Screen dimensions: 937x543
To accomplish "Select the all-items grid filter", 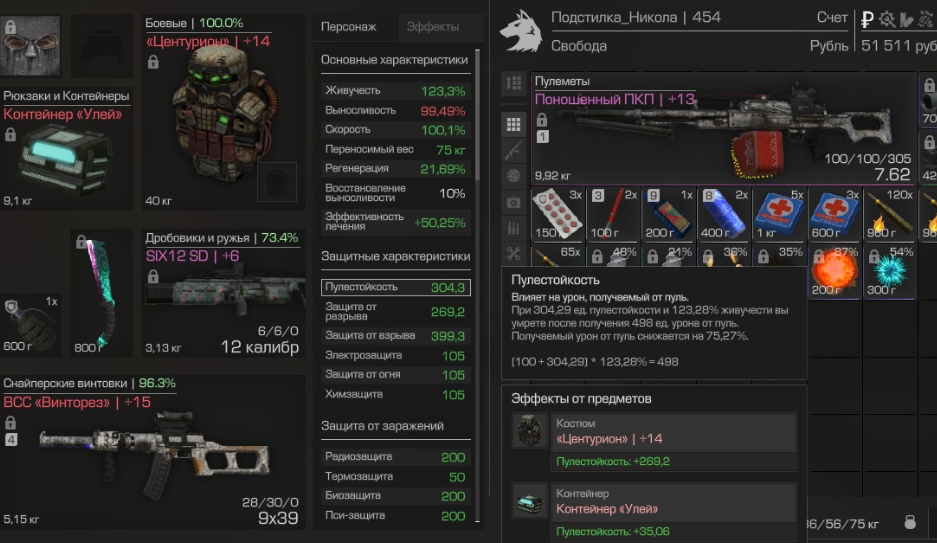I will [x=513, y=124].
